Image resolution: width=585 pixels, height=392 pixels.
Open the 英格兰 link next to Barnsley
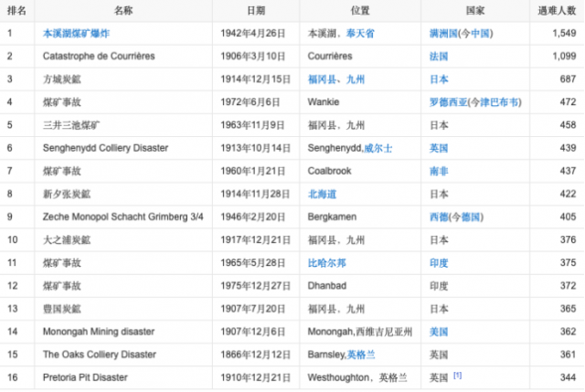pyautogui.click(x=361, y=355)
